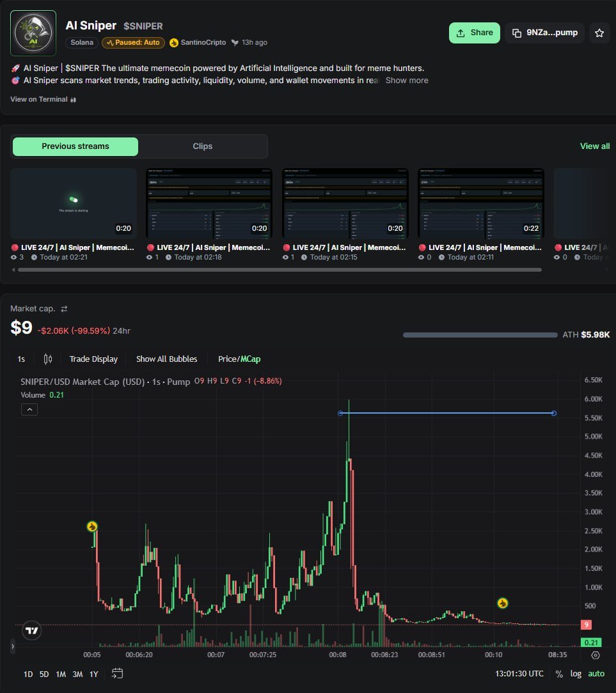Open the 1s interval selector
The width and height of the screenshot is (616, 693).
(x=21, y=359)
